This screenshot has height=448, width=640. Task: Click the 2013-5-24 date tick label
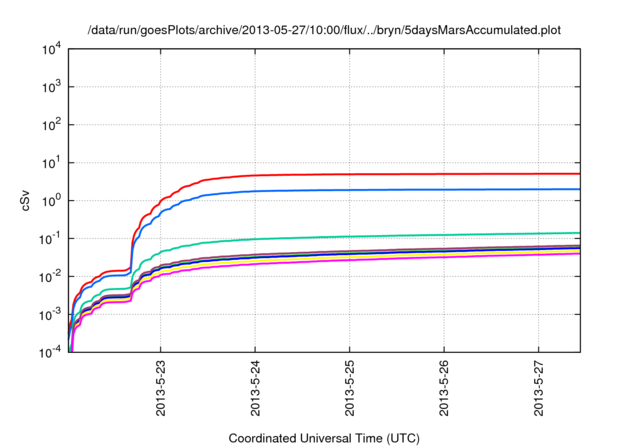(256, 388)
